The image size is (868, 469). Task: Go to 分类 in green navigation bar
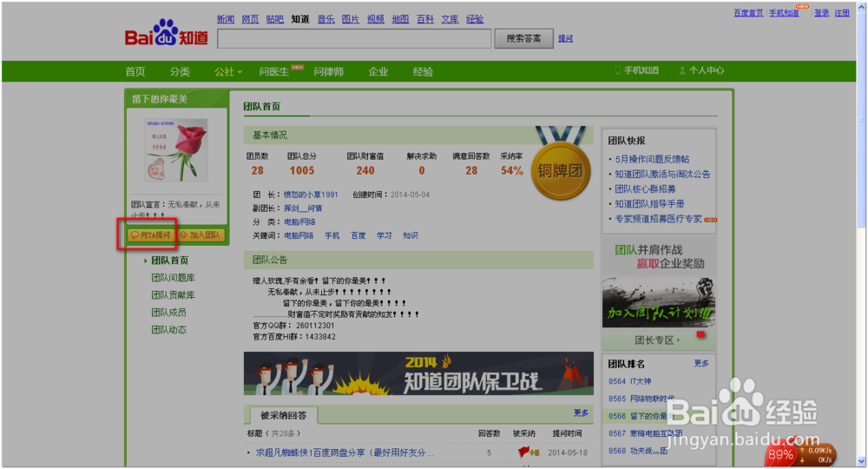(180, 71)
